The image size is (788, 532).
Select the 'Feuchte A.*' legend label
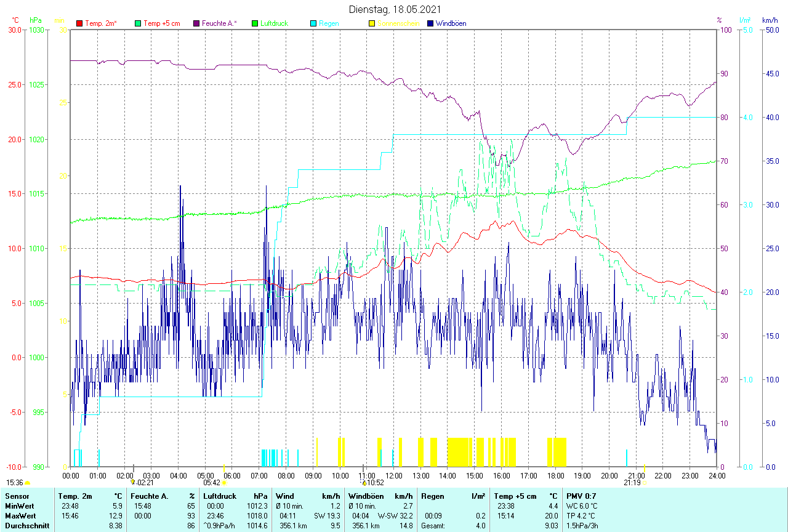[x=219, y=23]
